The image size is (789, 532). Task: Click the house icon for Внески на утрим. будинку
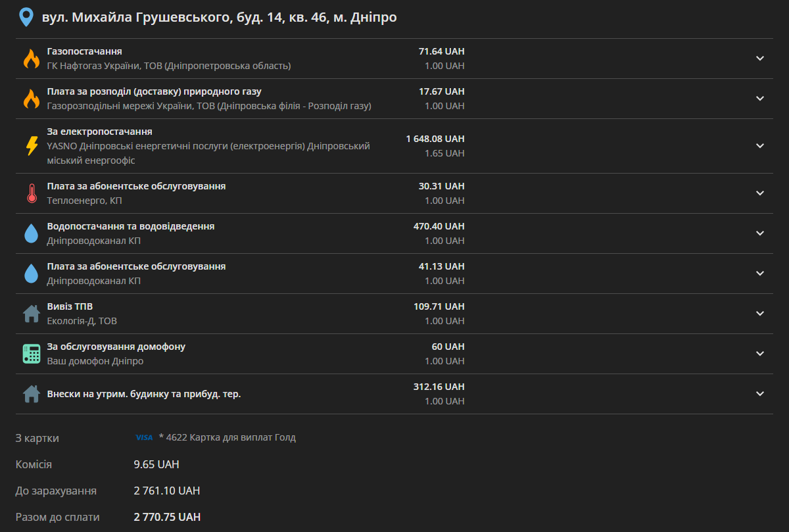coord(32,394)
